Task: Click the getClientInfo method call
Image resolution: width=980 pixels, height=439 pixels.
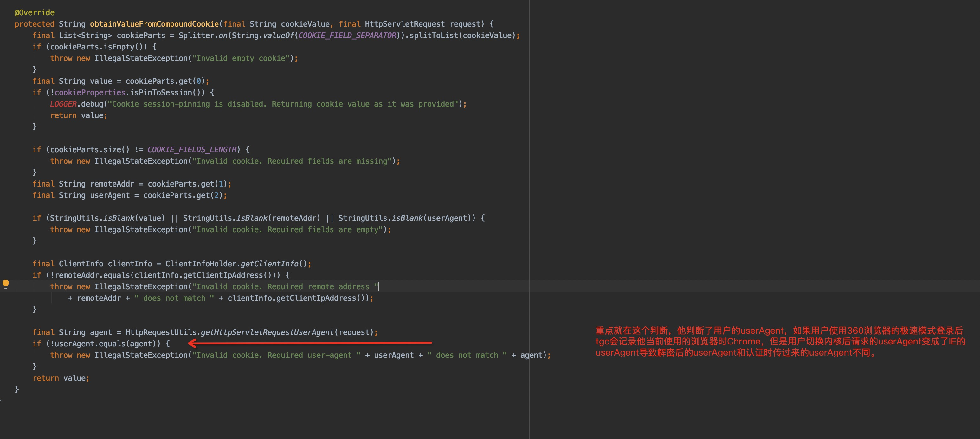Action: (x=269, y=264)
